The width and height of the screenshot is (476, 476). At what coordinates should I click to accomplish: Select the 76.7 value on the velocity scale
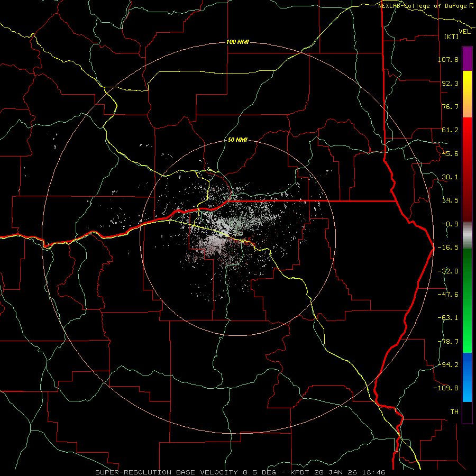(450, 106)
